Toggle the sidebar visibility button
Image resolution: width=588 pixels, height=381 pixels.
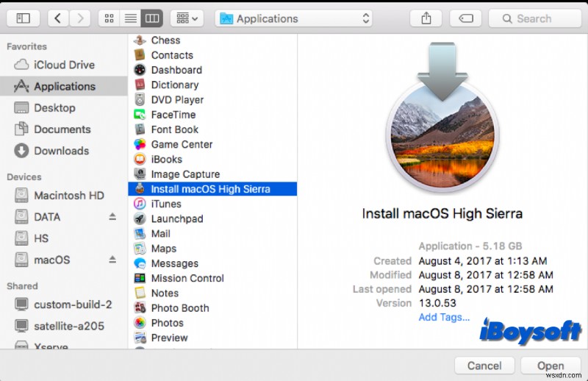pos(24,18)
